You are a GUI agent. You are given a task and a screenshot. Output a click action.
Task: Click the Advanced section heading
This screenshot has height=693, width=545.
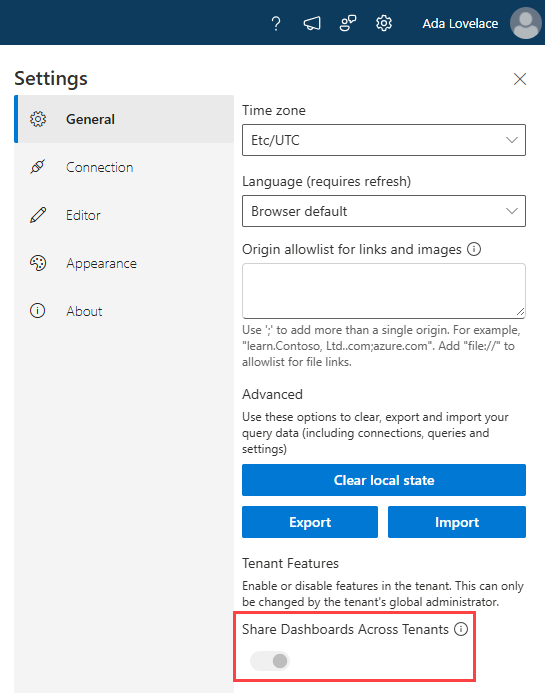point(272,394)
